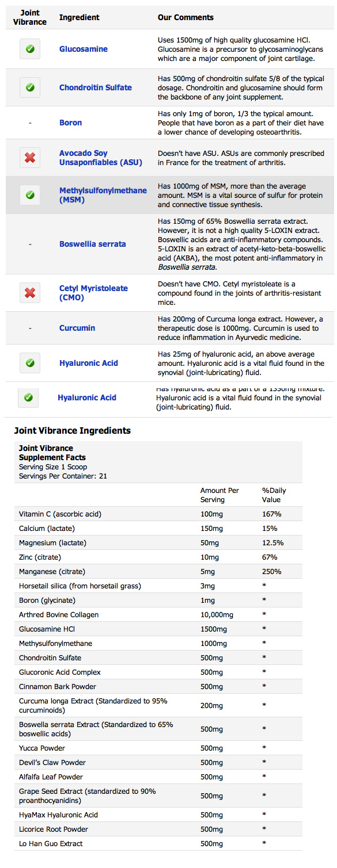Click the green checkmark beside Chondroitin Sulfate
This screenshot has height=868, width=337.
click(x=30, y=87)
